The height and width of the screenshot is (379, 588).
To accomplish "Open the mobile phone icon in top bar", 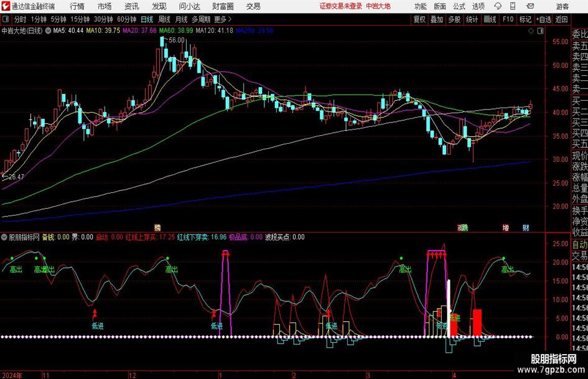I will (x=513, y=6).
